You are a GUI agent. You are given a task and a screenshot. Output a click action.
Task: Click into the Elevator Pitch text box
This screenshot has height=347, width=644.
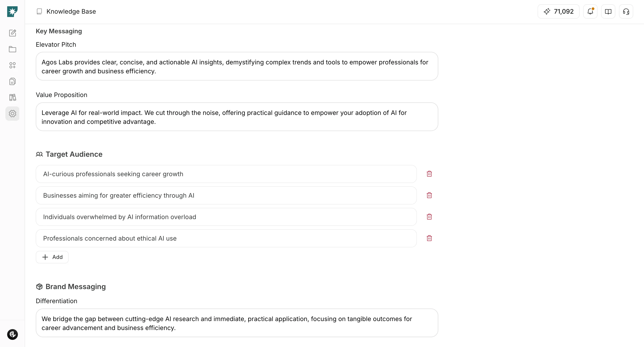(237, 66)
